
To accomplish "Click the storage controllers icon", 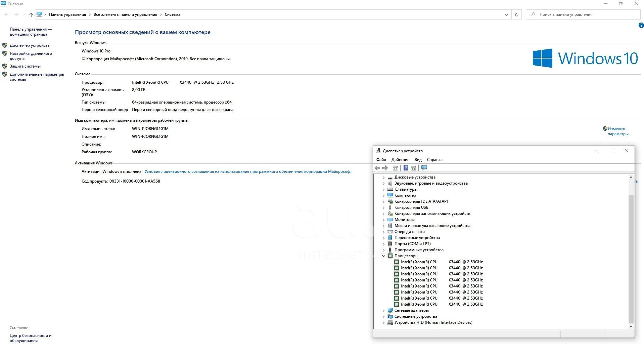I will (390, 214).
